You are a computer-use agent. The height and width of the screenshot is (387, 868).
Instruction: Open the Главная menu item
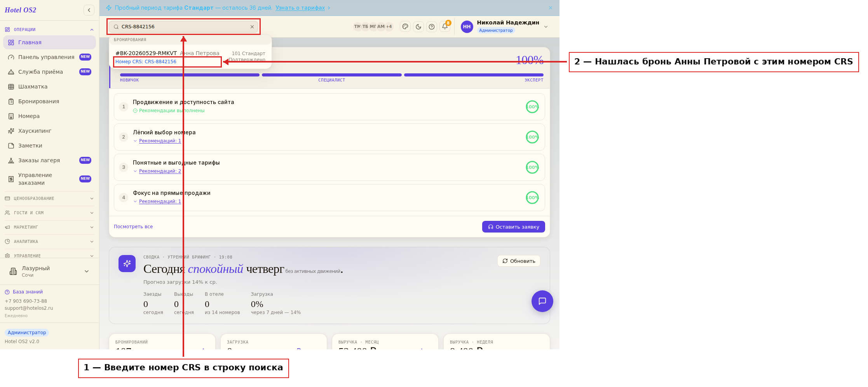pyautogui.click(x=49, y=42)
